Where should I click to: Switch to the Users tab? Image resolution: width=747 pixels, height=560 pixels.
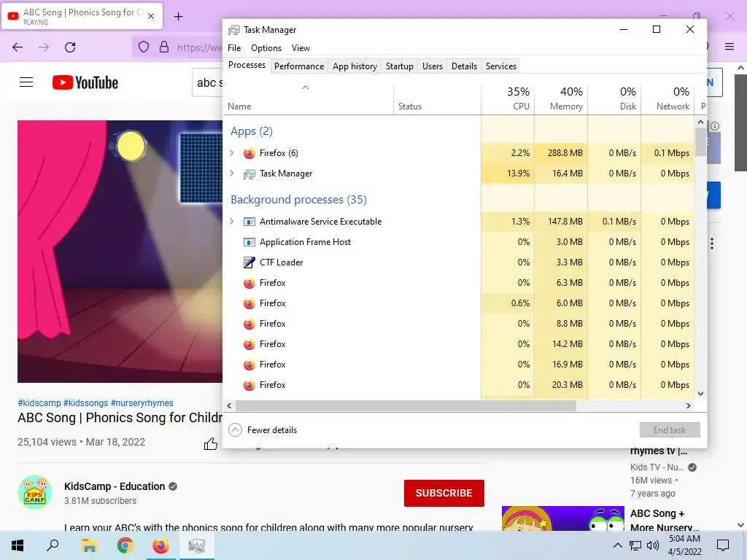click(433, 66)
